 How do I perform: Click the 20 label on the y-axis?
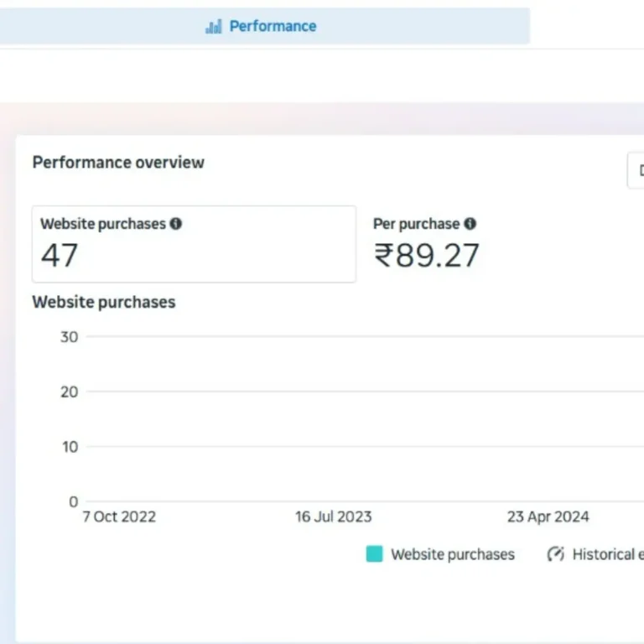tap(69, 392)
